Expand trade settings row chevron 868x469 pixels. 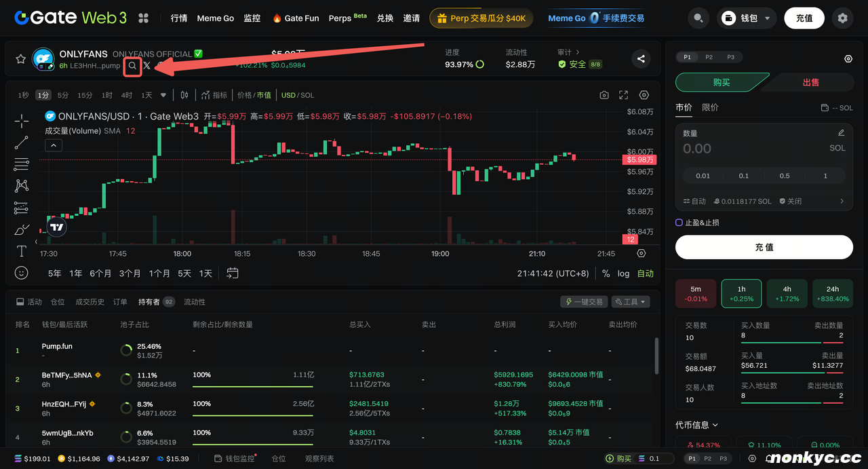point(842,202)
